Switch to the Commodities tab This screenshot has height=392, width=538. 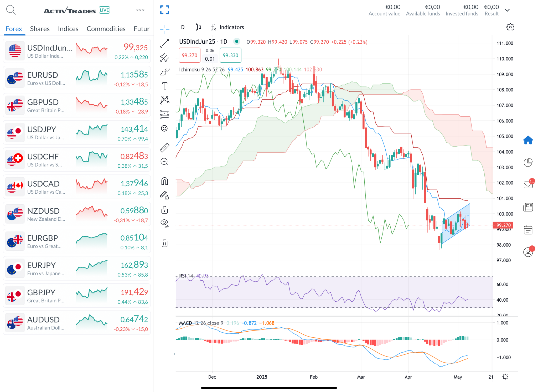point(106,29)
